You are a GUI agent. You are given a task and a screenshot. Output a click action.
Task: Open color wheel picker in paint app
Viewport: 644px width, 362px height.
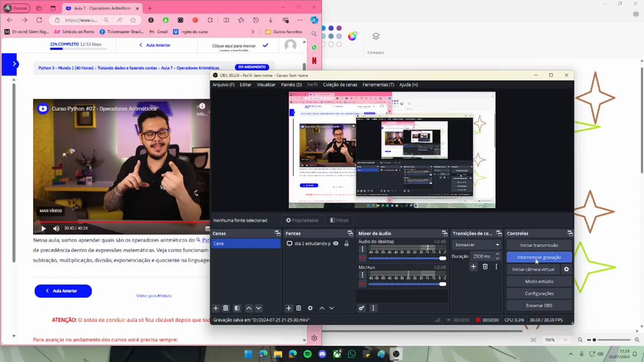click(x=352, y=36)
